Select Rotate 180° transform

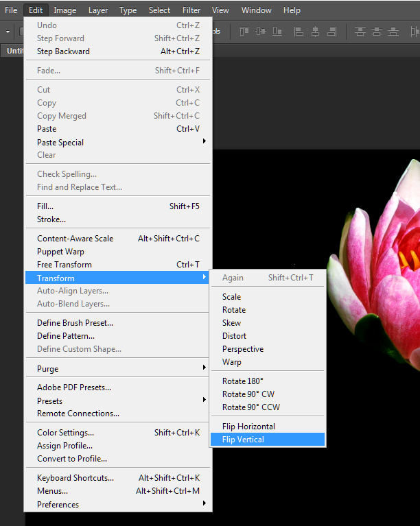(268, 381)
